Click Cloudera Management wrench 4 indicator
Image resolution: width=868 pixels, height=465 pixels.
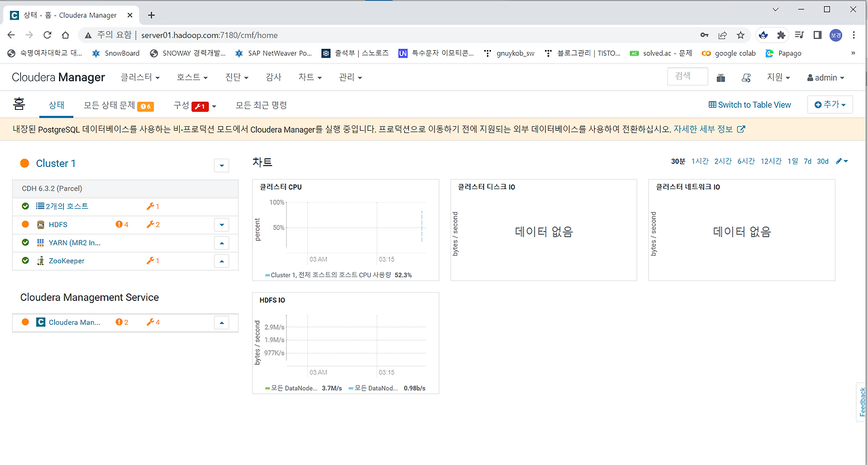(153, 323)
